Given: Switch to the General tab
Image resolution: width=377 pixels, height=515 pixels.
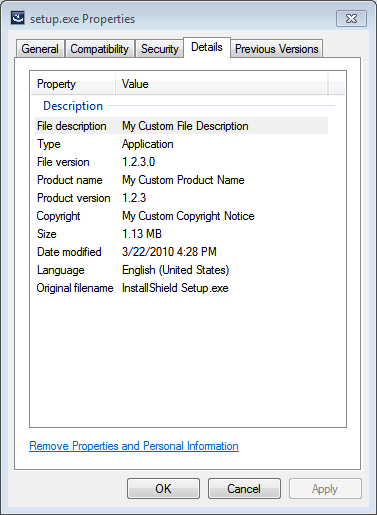Looking at the screenshot, I should (x=40, y=49).
